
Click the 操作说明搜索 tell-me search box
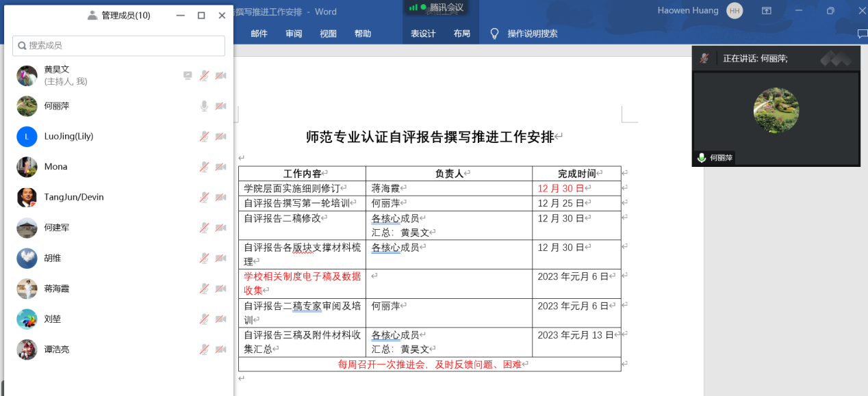[532, 34]
